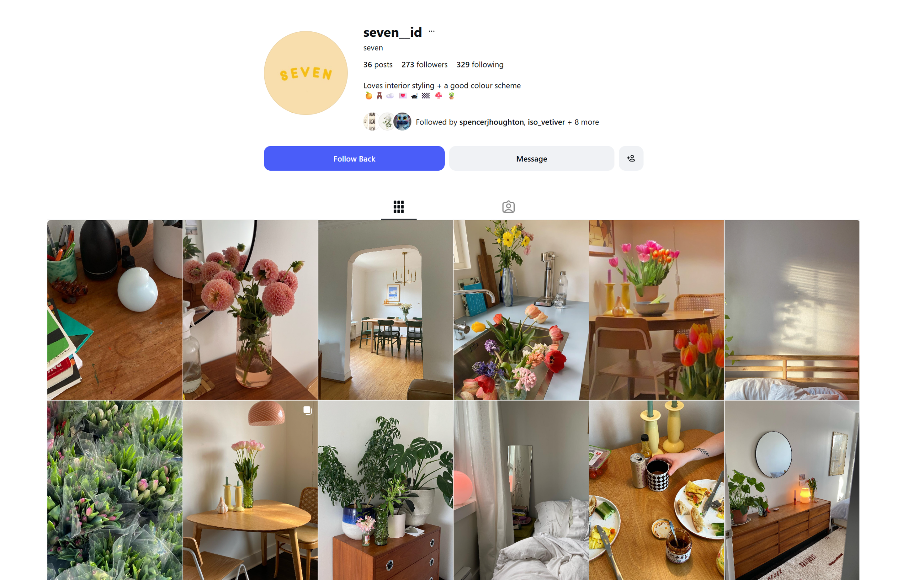The height and width of the screenshot is (580, 924).
Task: Open the carousel post with multi-image icon
Action: (x=250, y=490)
